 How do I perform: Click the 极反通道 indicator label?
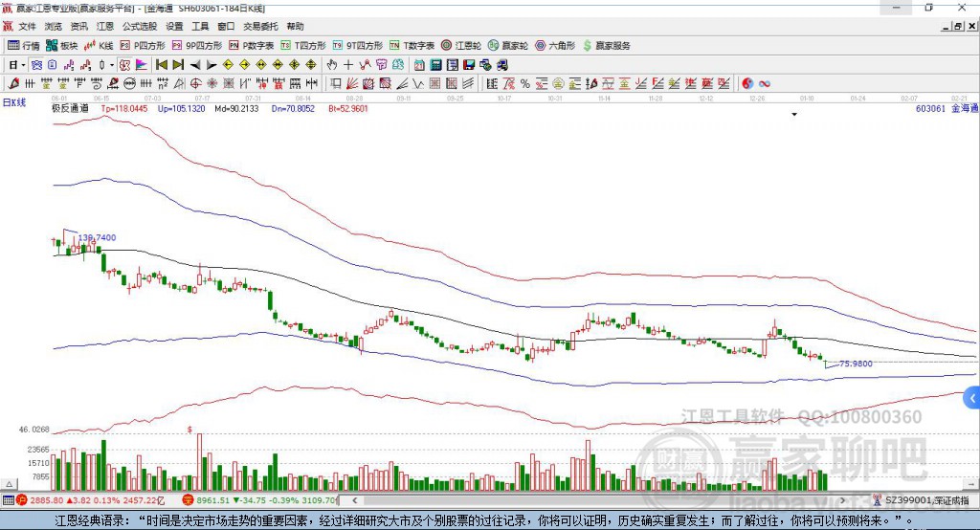coord(70,108)
